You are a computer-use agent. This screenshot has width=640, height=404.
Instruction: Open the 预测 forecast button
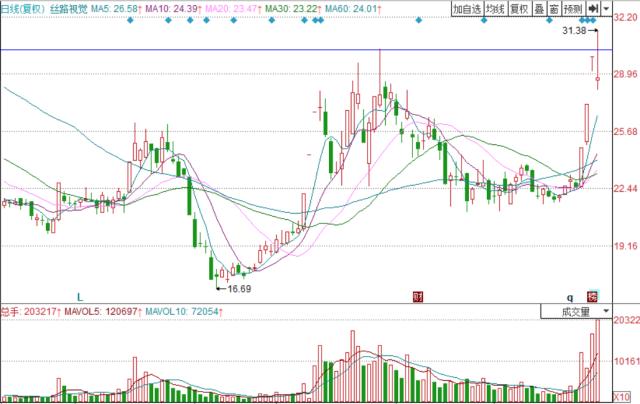tap(573, 9)
